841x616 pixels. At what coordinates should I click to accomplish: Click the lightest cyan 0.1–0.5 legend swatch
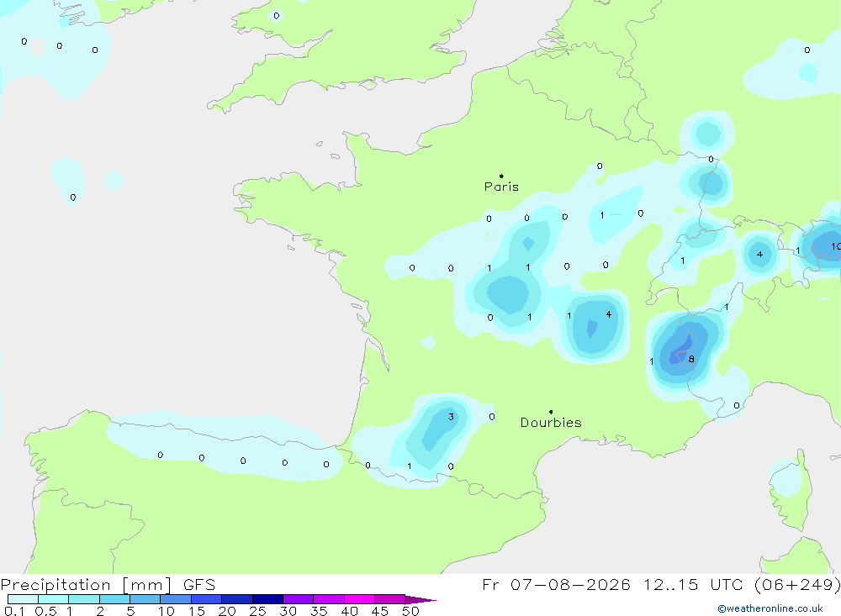tap(23, 599)
